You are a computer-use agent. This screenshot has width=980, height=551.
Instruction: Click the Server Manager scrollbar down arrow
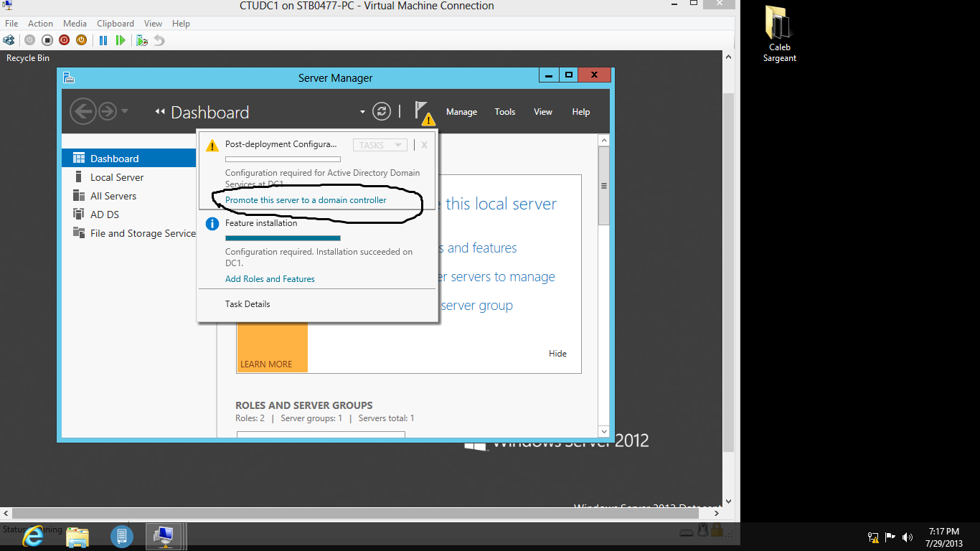(x=604, y=431)
